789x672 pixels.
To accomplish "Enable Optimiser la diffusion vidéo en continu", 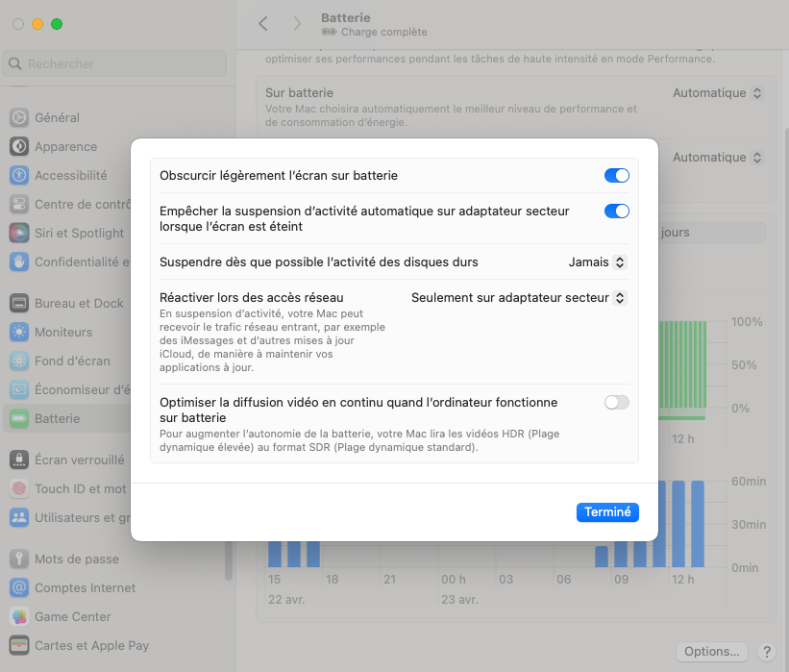I will pos(616,402).
